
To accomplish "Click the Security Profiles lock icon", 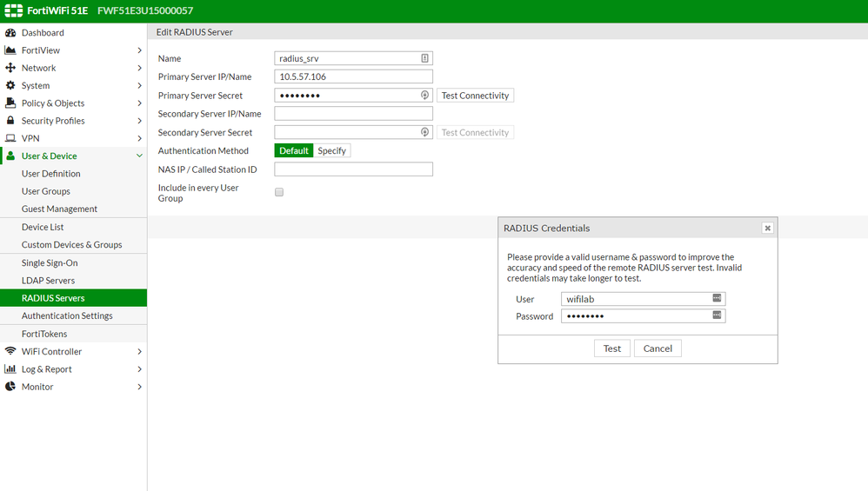I will 10,120.
